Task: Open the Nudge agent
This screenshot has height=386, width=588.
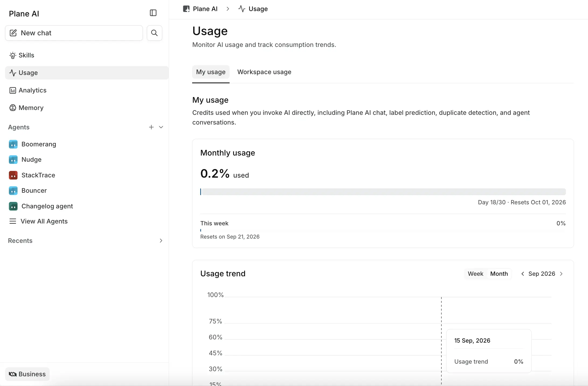Action: point(32,160)
